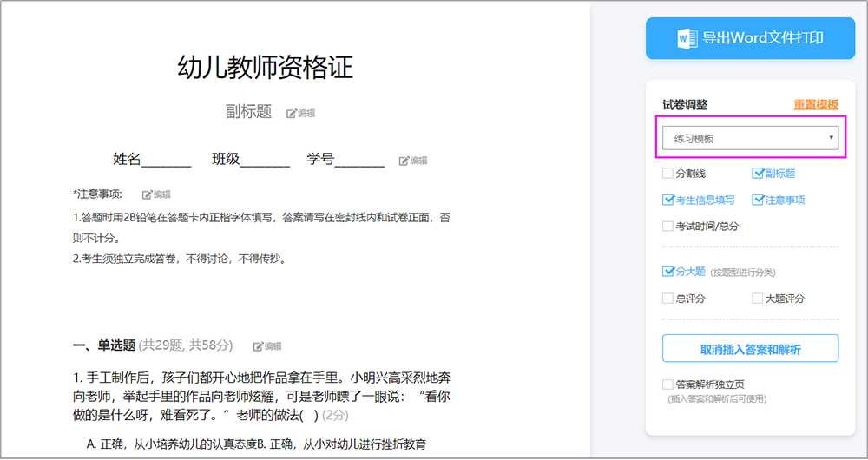
Task: Click the notice line starting 1.答题时用2B铅笔
Action: 262,228
